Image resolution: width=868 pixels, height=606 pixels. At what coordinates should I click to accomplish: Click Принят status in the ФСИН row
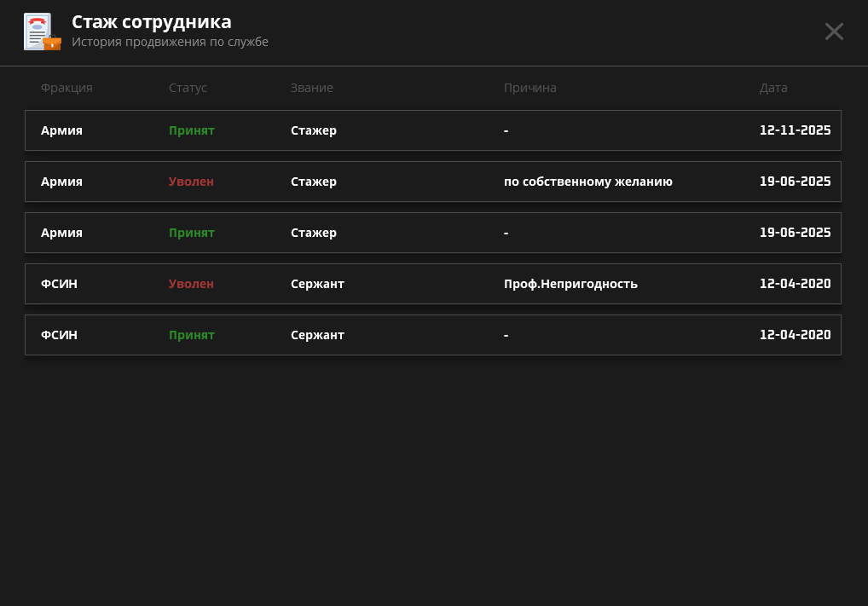[x=191, y=335]
